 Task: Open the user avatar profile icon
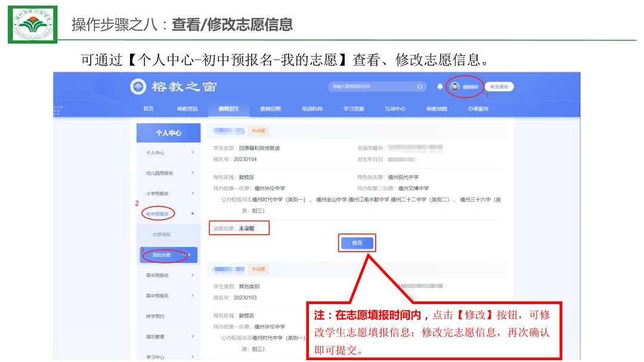pos(455,86)
